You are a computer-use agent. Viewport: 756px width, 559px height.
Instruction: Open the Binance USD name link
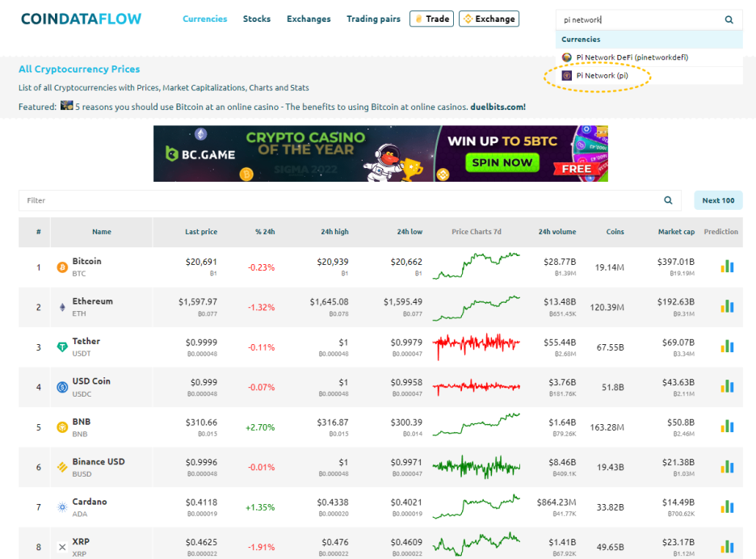pyautogui.click(x=99, y=461)
